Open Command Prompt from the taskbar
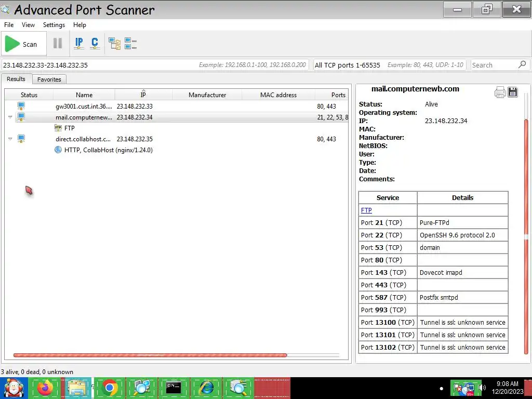This screenshot has width=532, height=399. 174,388
